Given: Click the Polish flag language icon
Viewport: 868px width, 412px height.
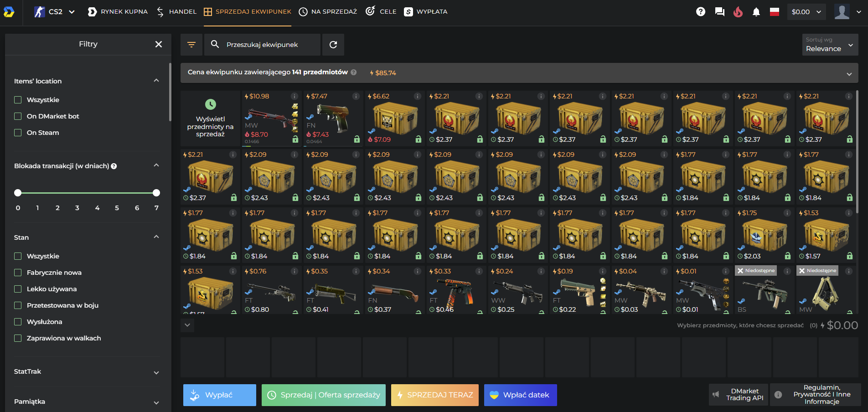Looking at the screenshot, I should (x=775, y=12).
